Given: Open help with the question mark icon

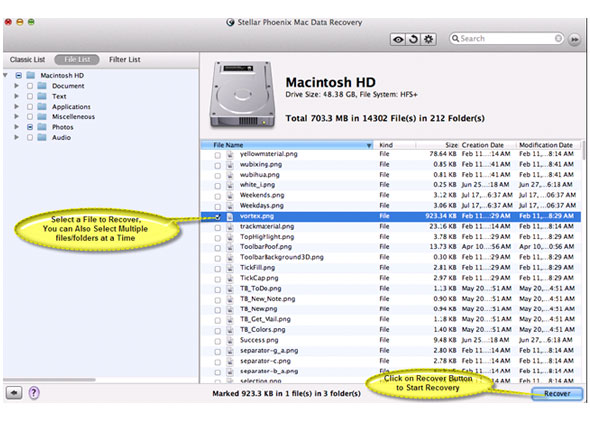Looking at the screenshot, I should (x=34, y=393).
